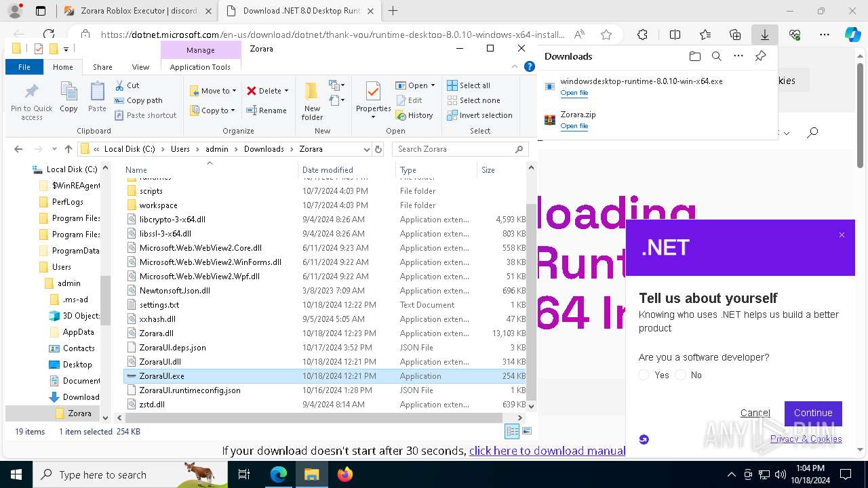Open file link under Zorara.zip
The image size is (868, 488).
coord(574,126)
